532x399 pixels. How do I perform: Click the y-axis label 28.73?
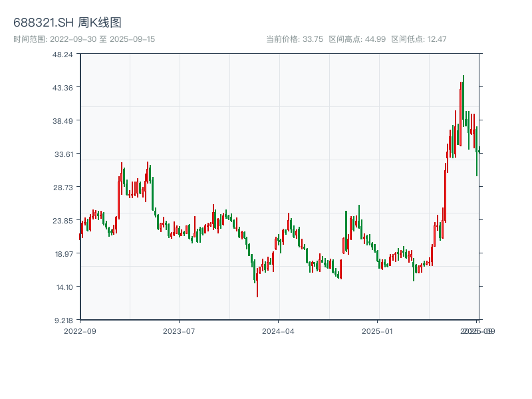[63, 188]
